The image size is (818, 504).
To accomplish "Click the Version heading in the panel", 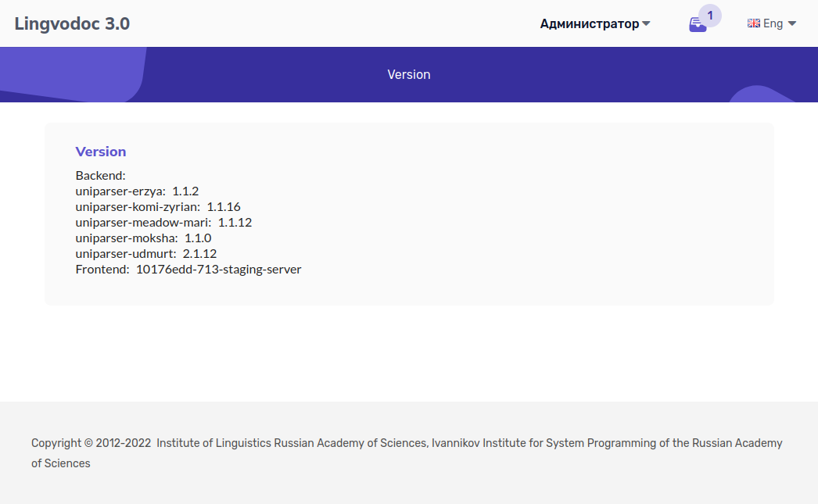I will [x=100, y=151].
